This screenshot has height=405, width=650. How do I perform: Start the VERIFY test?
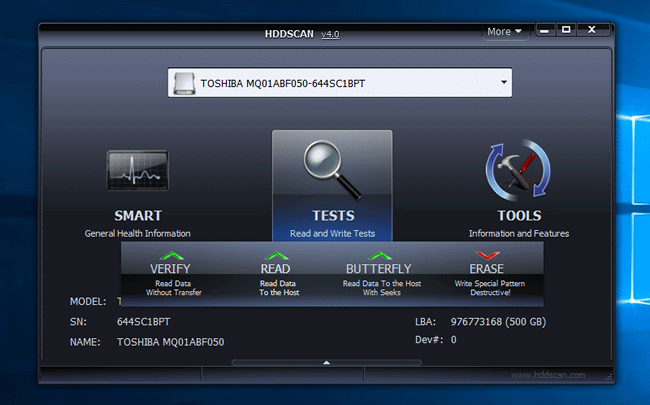[x=170, y=269]
